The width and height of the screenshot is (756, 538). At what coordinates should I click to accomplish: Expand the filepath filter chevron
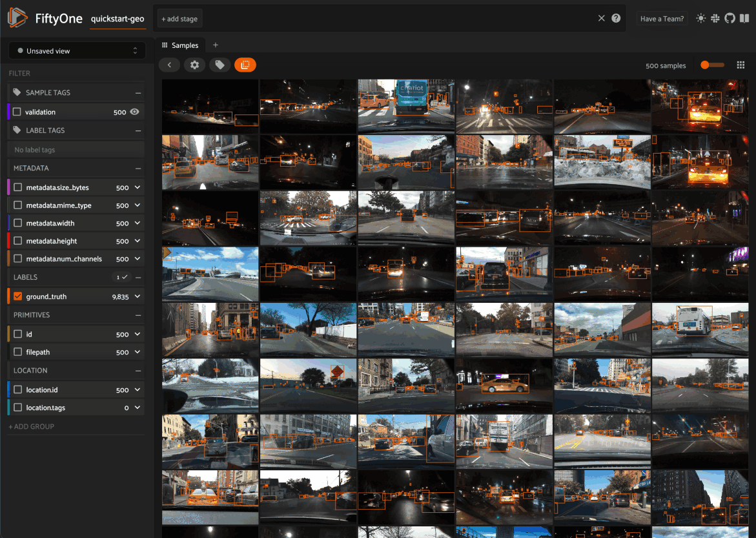(x=138, y=352)
